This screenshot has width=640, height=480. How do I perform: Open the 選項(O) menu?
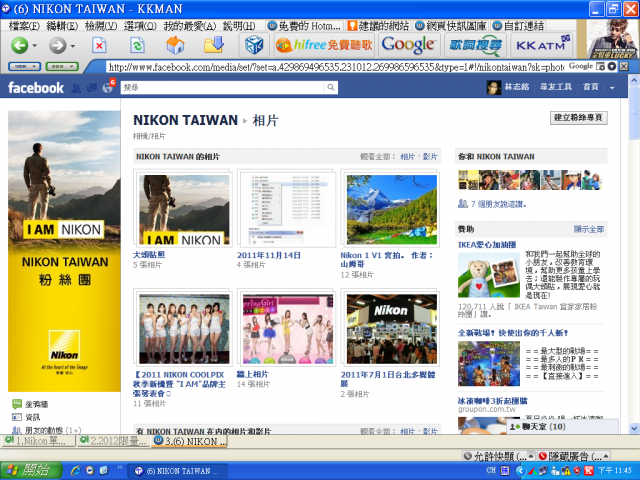pos(140,26)
